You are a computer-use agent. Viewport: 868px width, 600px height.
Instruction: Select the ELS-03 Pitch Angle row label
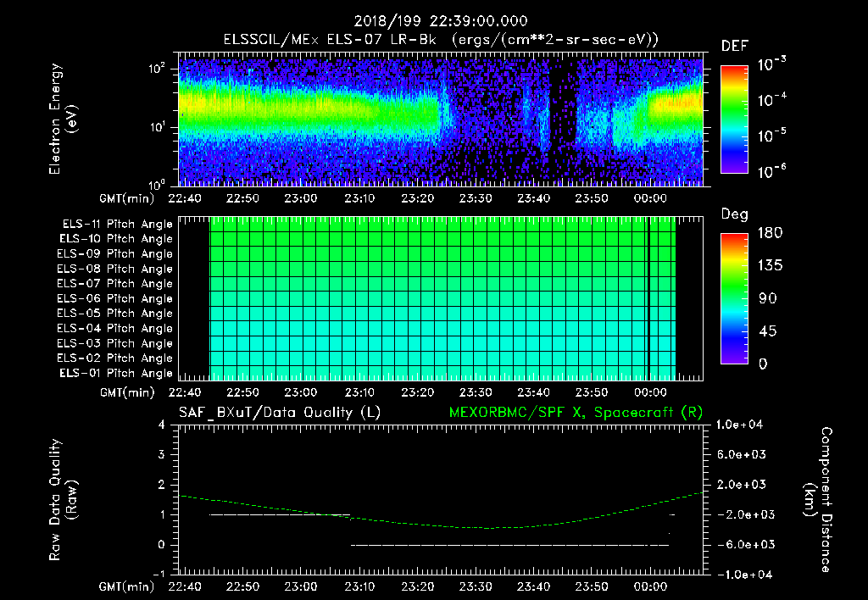click(x=115, y=344)
